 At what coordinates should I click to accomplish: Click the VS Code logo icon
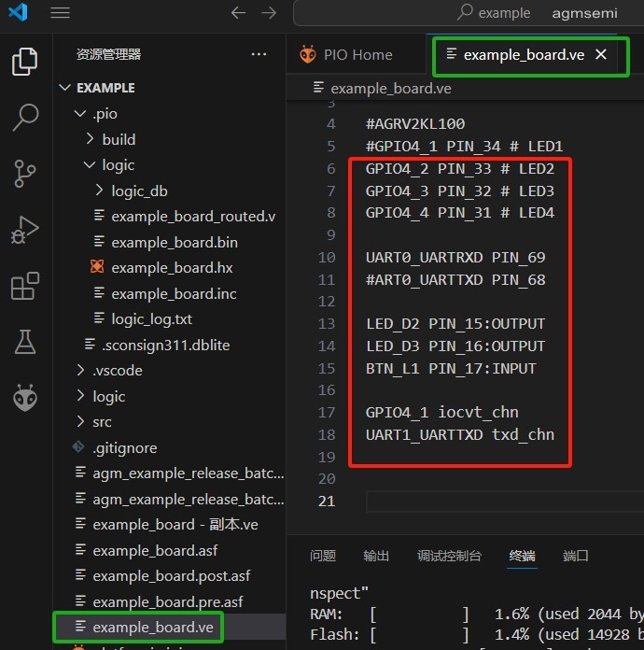(19, 12)
